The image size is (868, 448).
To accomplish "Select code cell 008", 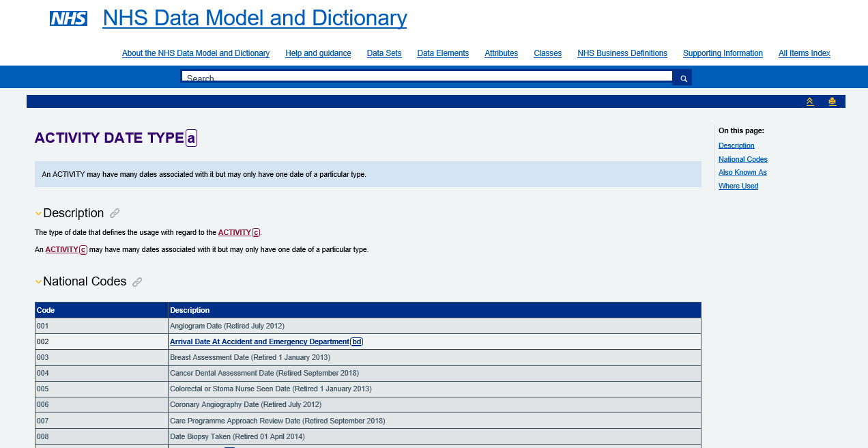I will [x=101, y=436].
